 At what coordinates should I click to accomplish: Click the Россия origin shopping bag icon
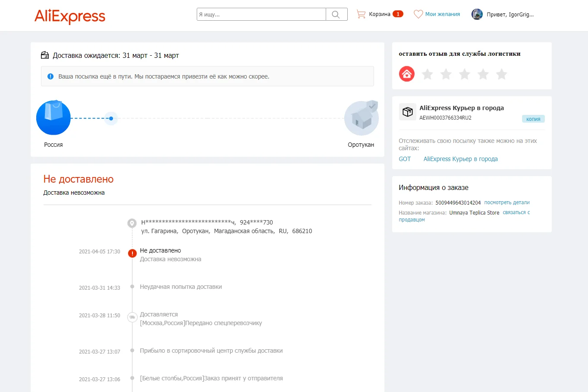point(53,118)
